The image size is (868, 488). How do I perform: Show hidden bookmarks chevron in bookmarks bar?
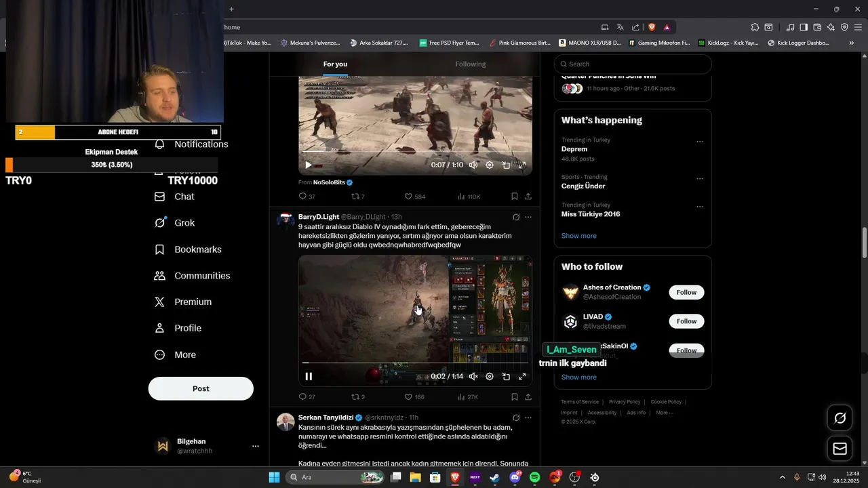click(x=852, y=43)
